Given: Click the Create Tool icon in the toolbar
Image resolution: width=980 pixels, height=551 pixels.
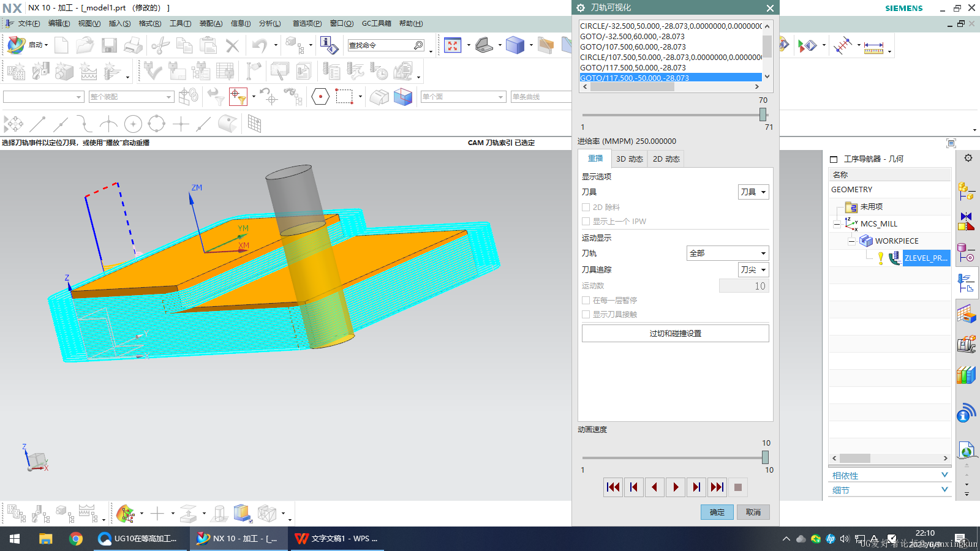Looking at the screenshot, I should point(40,71).
